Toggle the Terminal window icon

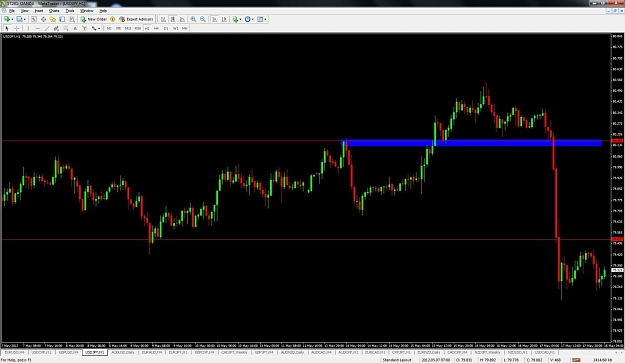[x=62, y=19]
